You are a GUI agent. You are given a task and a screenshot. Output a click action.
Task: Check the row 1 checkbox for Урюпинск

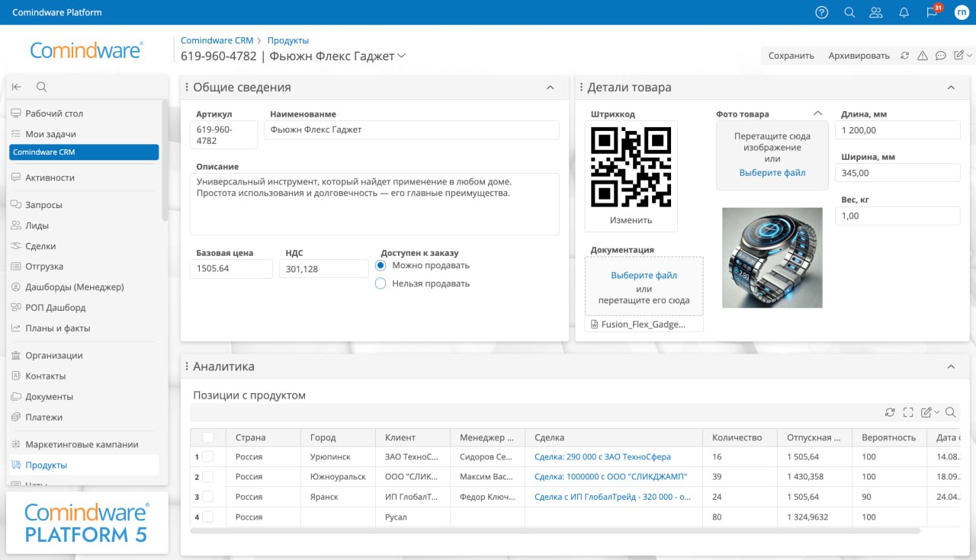point(208,457)
